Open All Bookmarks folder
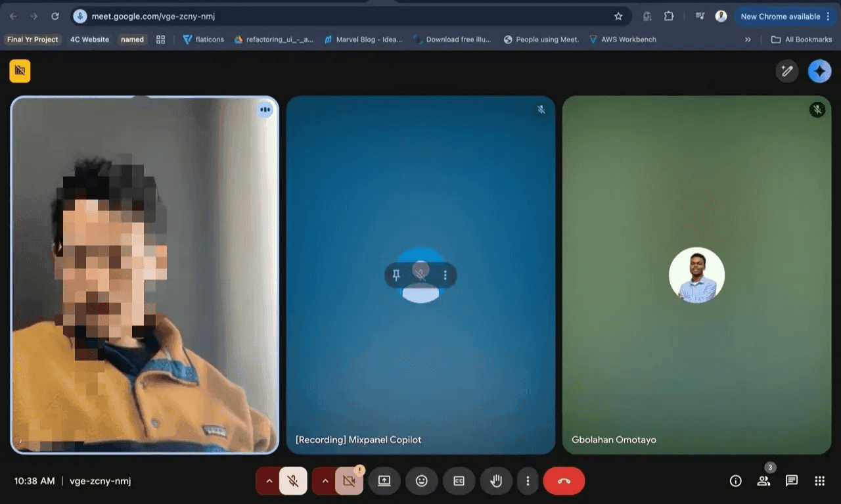 point(802,39)
